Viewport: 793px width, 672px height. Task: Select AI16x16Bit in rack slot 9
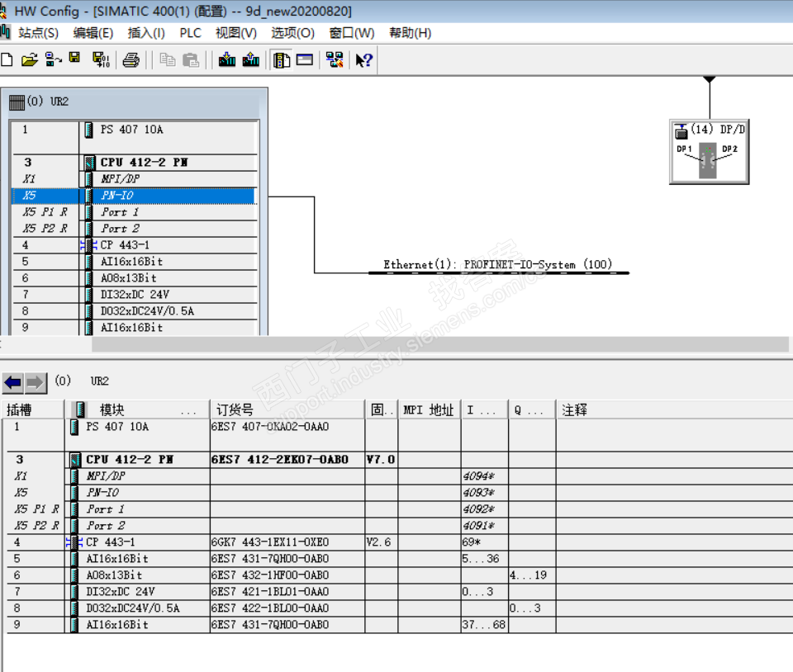click(x=135, y=328)
